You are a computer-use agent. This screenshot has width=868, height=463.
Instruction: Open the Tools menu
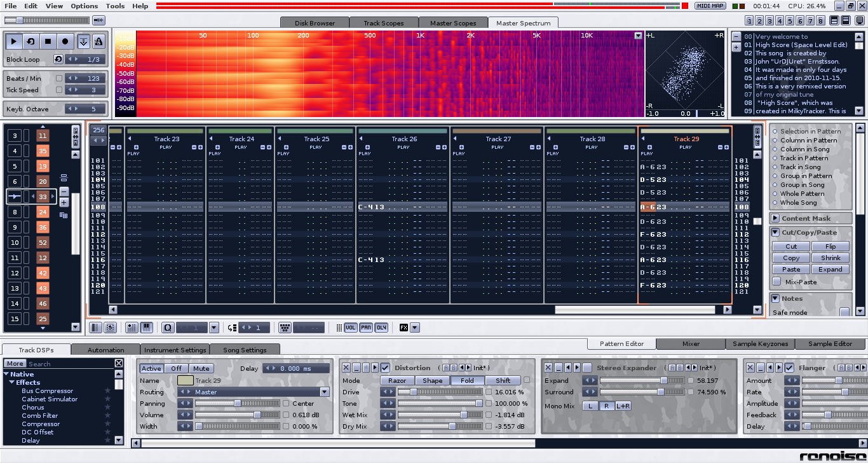(115, 6)
